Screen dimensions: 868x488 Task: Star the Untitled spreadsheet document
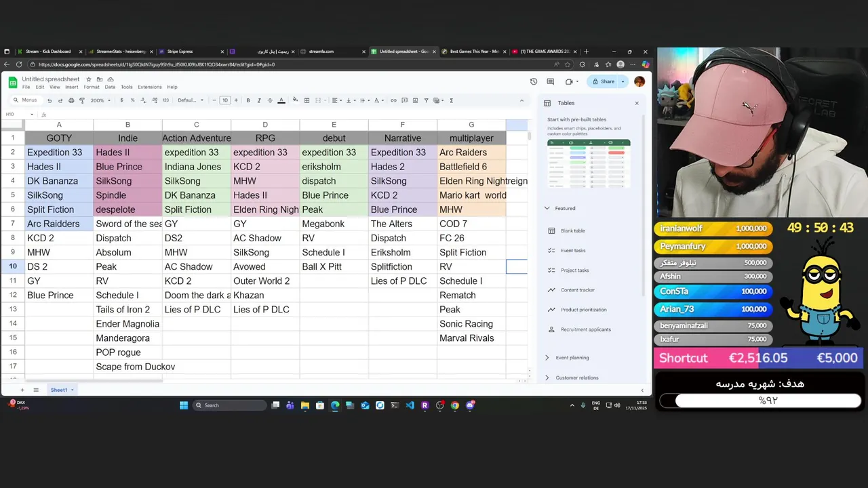[89, 79]
